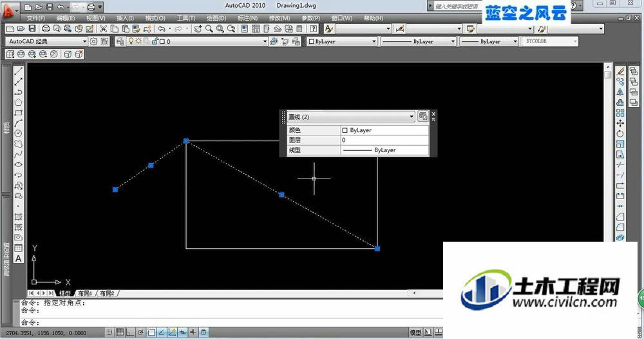This screenshot has height=339, width=644.
Task: Select the Construction Line tool
Action: point(19,82)
